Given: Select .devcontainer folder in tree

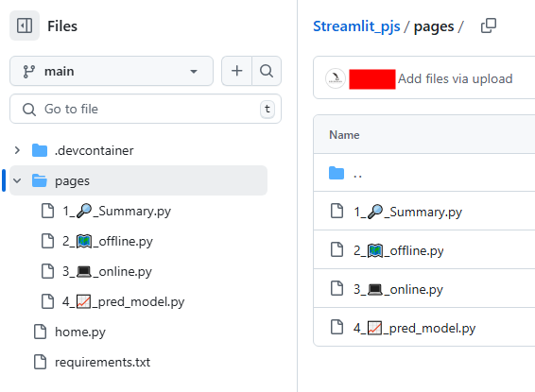Looking at the screenshot, I should pos(95,150).
